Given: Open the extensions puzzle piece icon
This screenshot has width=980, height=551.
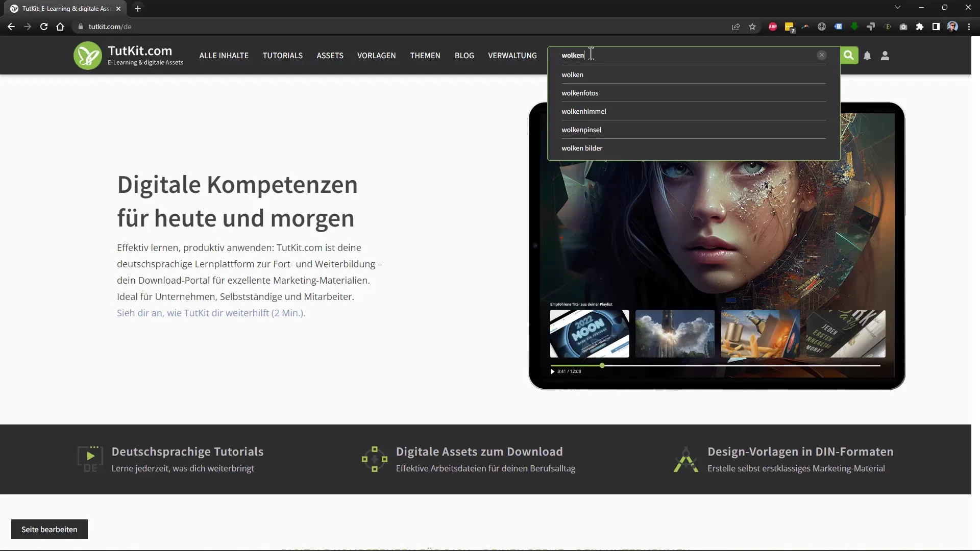Looking at the screenshot, I should pos(920,27).
